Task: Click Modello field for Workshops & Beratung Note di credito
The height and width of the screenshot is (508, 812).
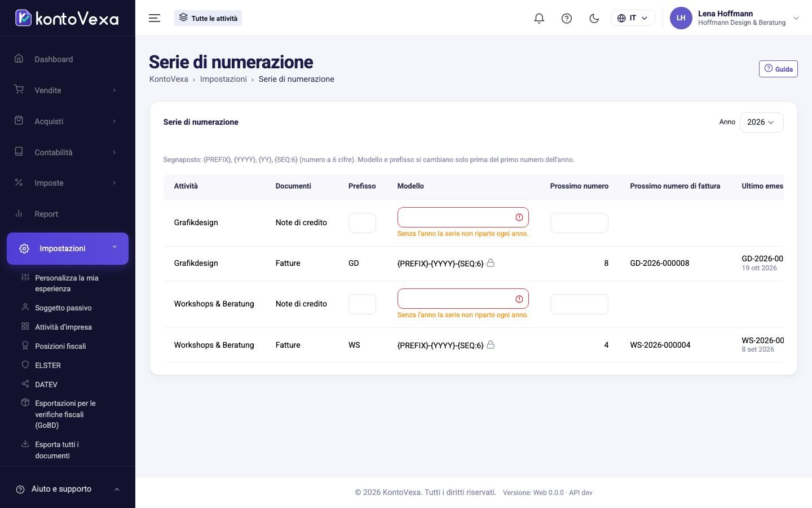Action: tap(463, 299)
